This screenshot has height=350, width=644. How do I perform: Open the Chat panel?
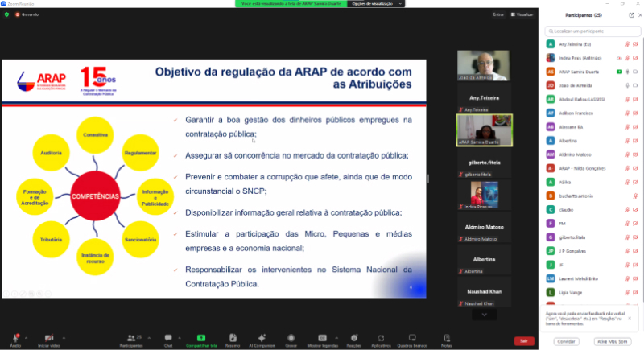coord(168,340)
